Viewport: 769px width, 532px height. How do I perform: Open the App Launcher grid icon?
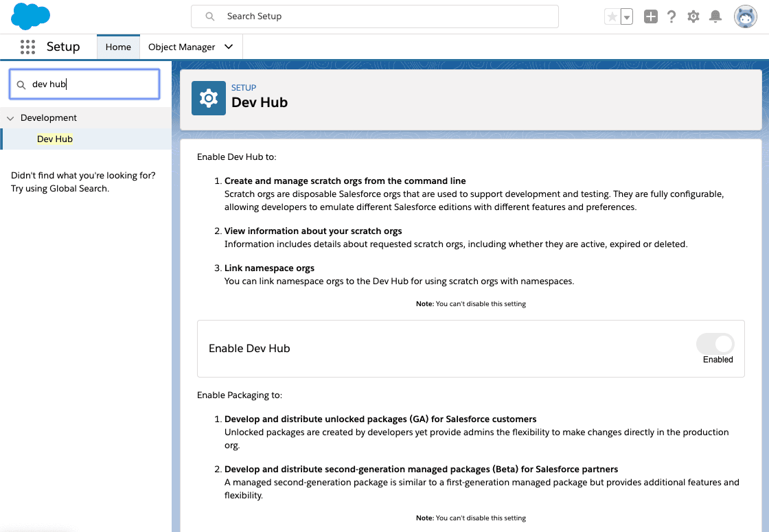pyautogui.click(x=27, y=47)
